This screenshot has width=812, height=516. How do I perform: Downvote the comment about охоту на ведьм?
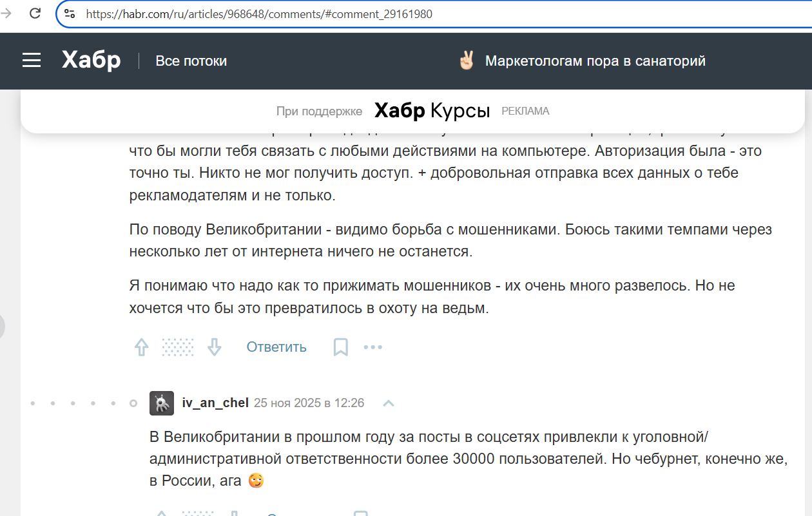(x=214, y=347)
